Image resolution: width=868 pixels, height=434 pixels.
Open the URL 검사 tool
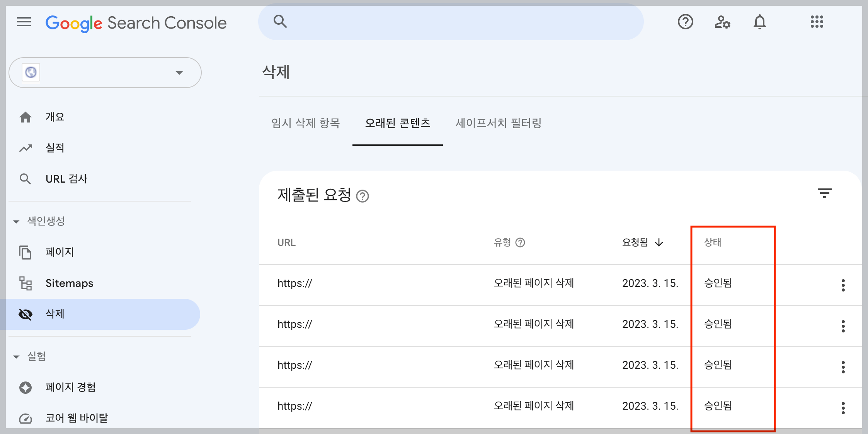(66, 178)
